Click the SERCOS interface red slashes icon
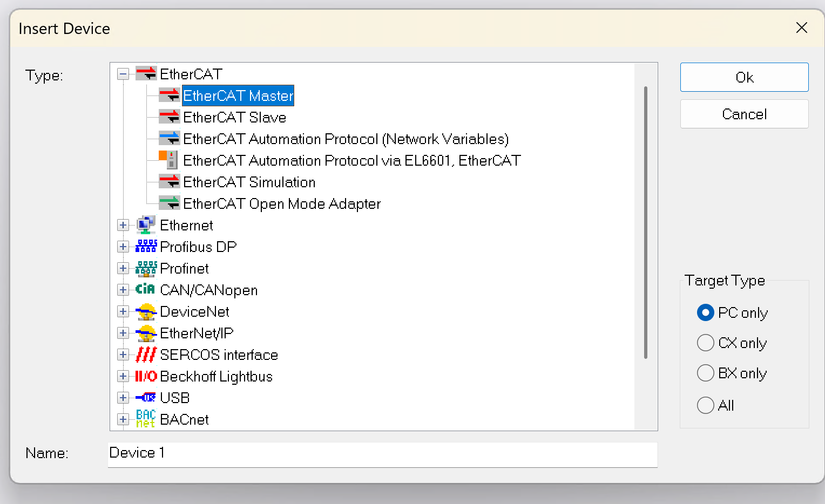Image resolution: width=825 pixels, height=504 pixels. coord(146,355)
